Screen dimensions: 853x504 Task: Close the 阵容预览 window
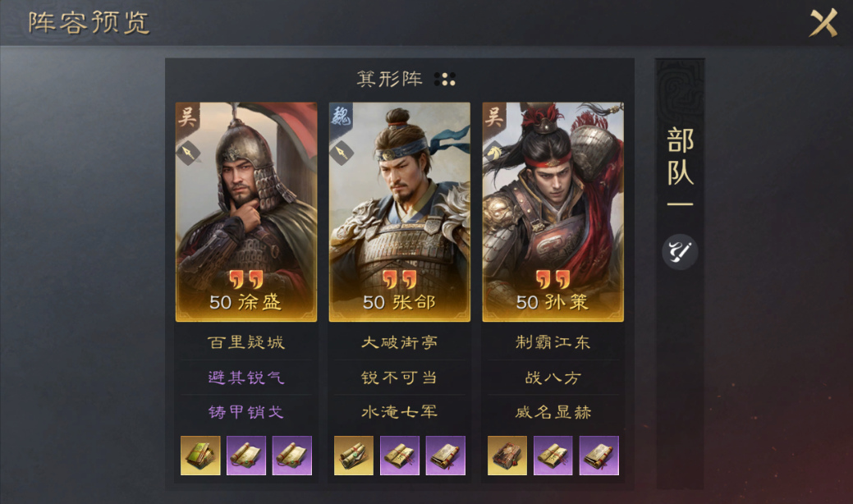[823, 23]
